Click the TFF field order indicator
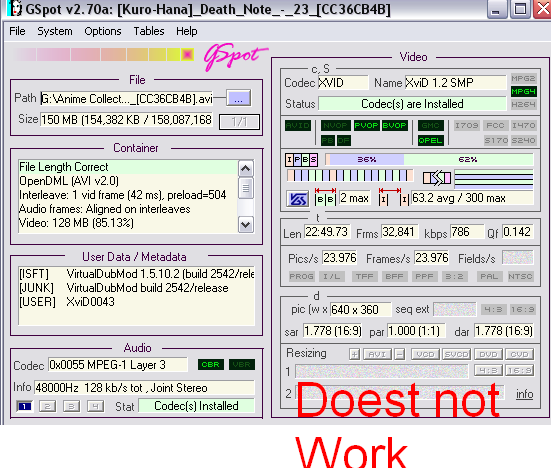 coord(364,276)
